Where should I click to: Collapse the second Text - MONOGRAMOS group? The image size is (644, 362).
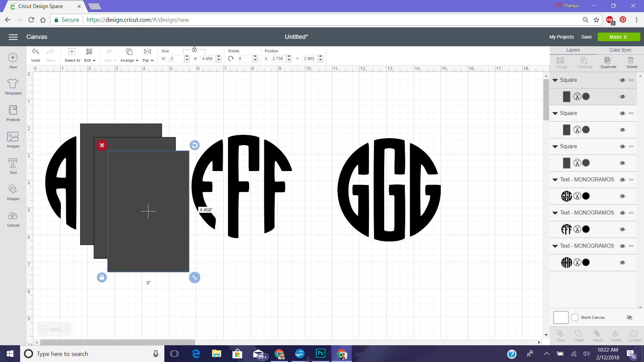pyautogui.click(x=555, y=213)
